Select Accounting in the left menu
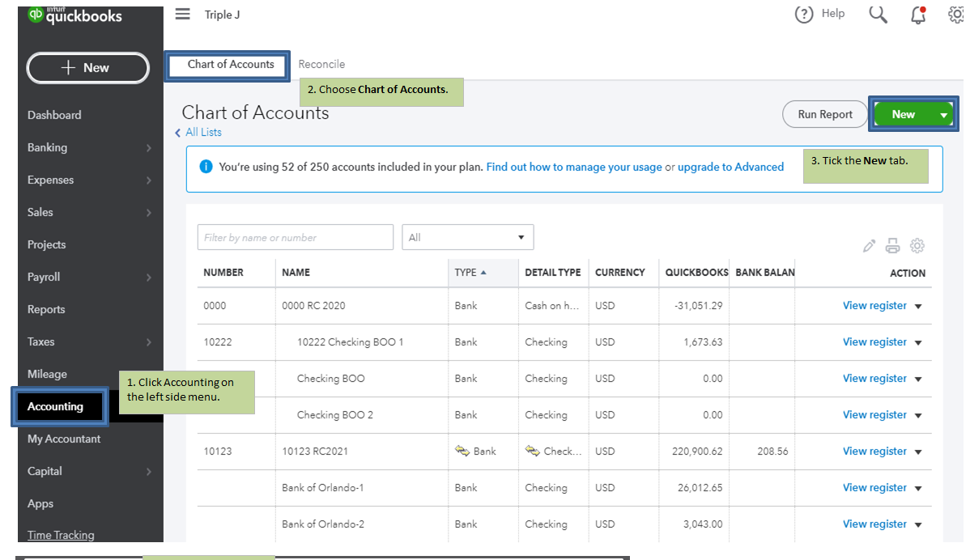The height and width of the screenshot is (560, 970). (x=57, y=406)
